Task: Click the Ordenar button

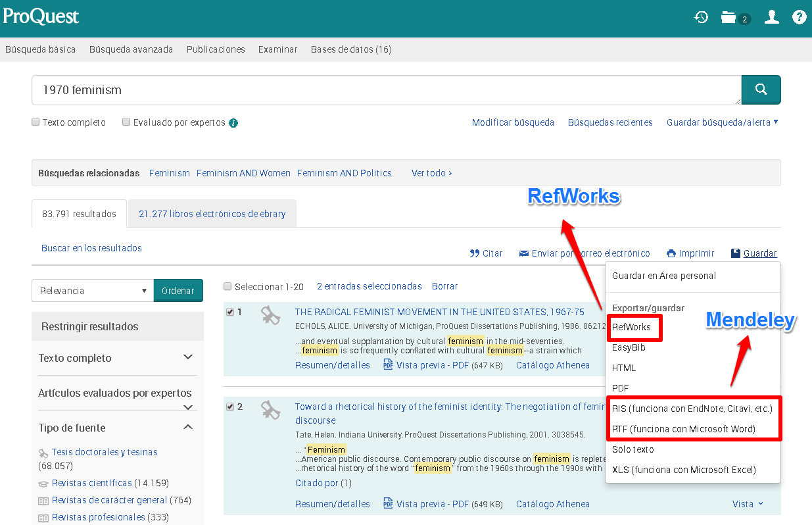Action: coord(178,291)
